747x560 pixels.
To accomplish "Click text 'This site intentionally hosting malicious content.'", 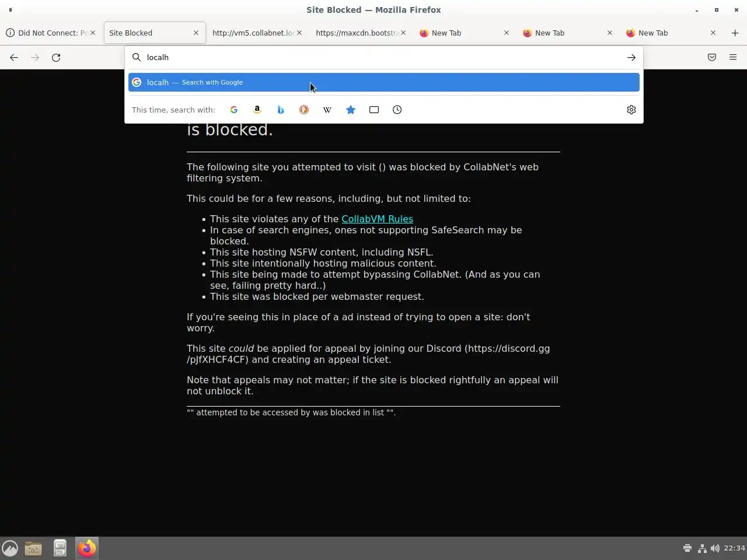I will pos(323,263).
